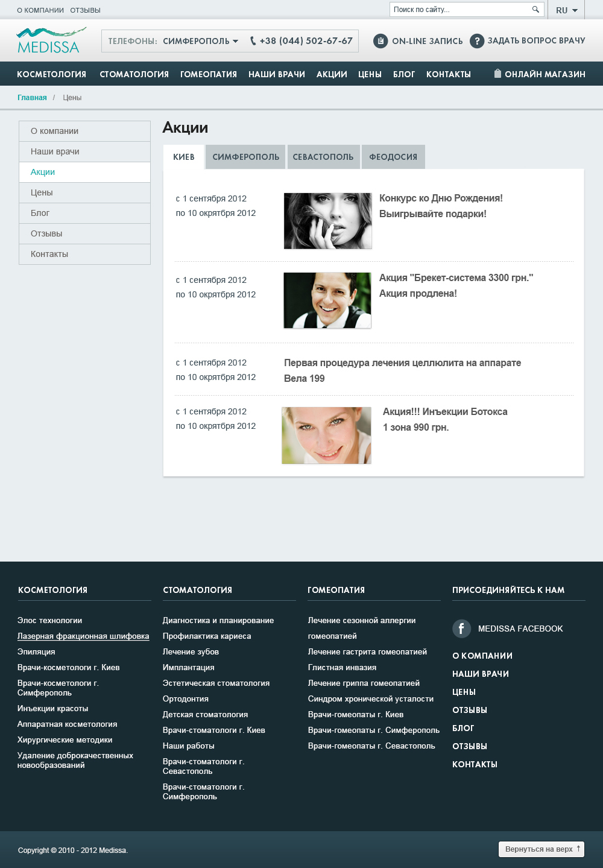The width and height of the screenshot is (603, 868).
Task: Click the Medissa logo
Action: point(49,41)
